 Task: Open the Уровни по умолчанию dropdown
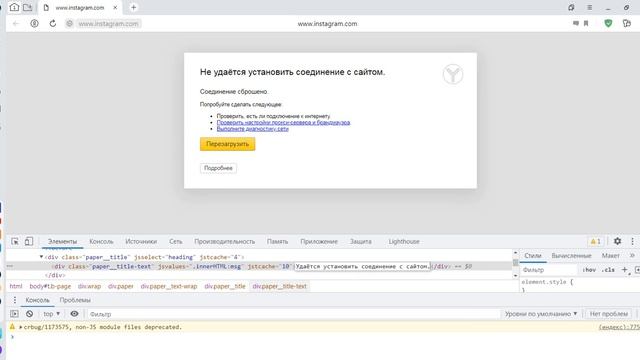tap(541, 314)
